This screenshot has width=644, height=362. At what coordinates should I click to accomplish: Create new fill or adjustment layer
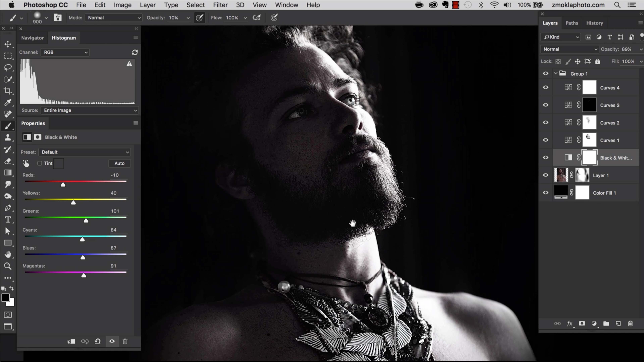coord(594,323)
